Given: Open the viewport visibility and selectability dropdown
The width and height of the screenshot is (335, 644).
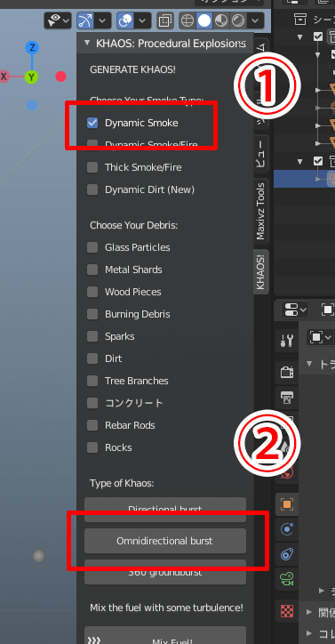Looking at the screenshot, I should coord(58,20).
